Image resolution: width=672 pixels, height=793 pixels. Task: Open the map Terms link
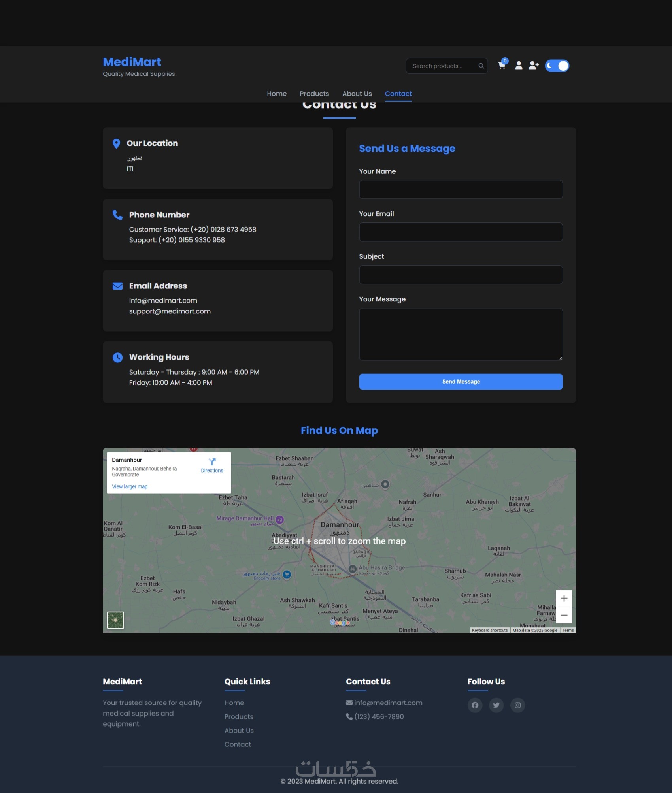click(x=568, y=630)
